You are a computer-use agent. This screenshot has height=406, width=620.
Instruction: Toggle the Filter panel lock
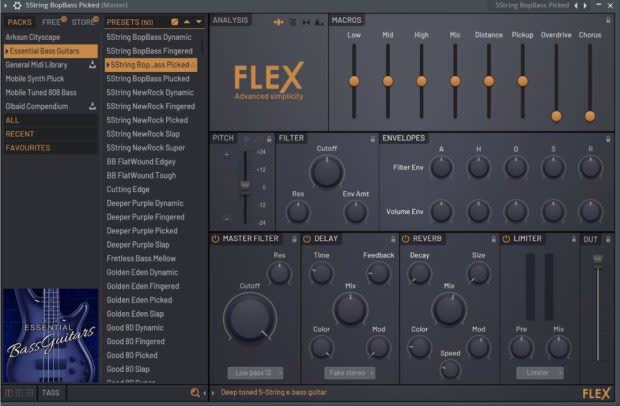(x=372, y=139)
